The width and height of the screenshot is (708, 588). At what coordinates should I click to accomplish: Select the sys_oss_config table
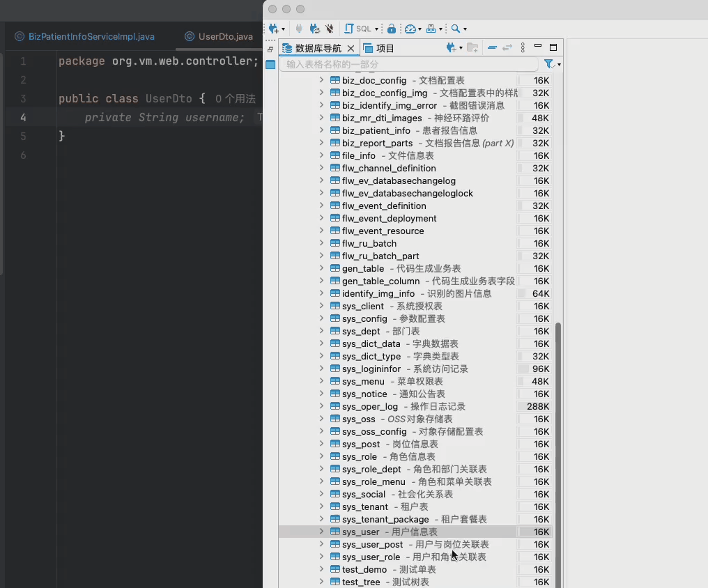(x=374, y=432)
